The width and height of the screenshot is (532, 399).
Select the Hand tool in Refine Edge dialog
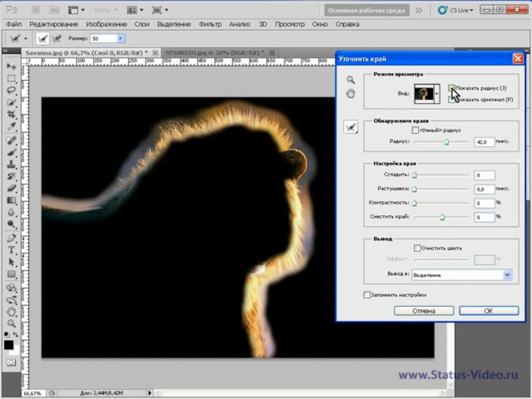(x=350, y=94)
